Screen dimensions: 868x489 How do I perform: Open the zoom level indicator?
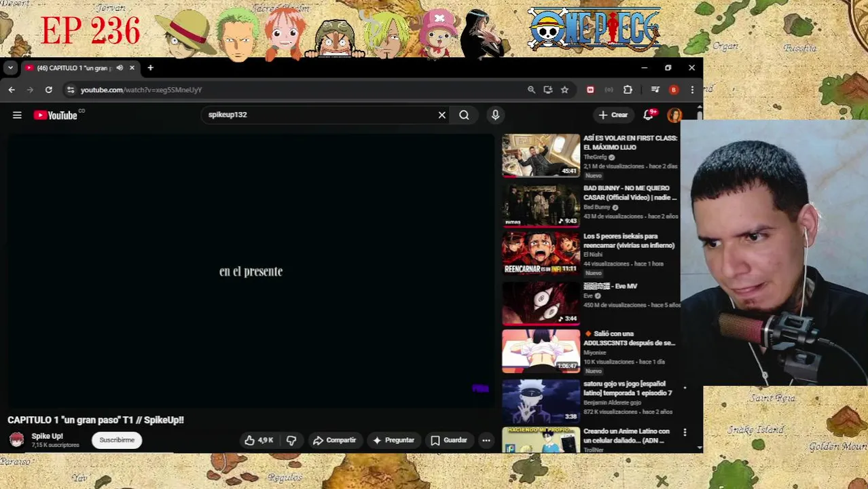coord(531,90)
